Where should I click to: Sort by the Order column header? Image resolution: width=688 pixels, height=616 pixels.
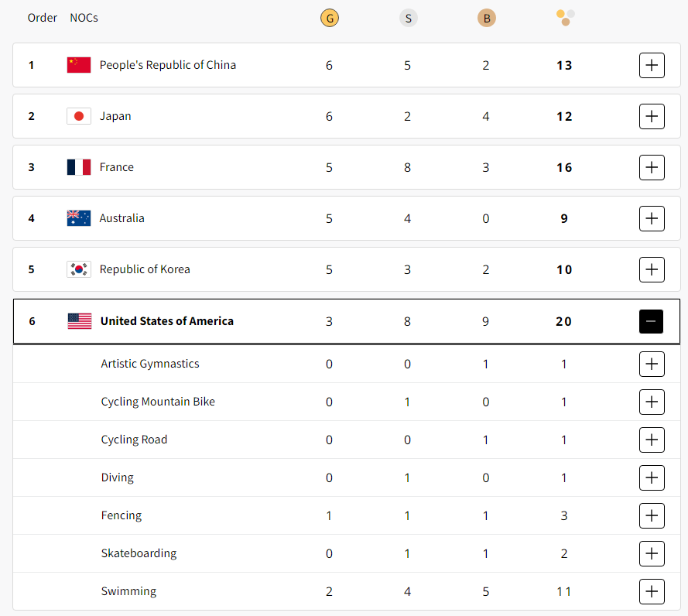click(42, 18)
